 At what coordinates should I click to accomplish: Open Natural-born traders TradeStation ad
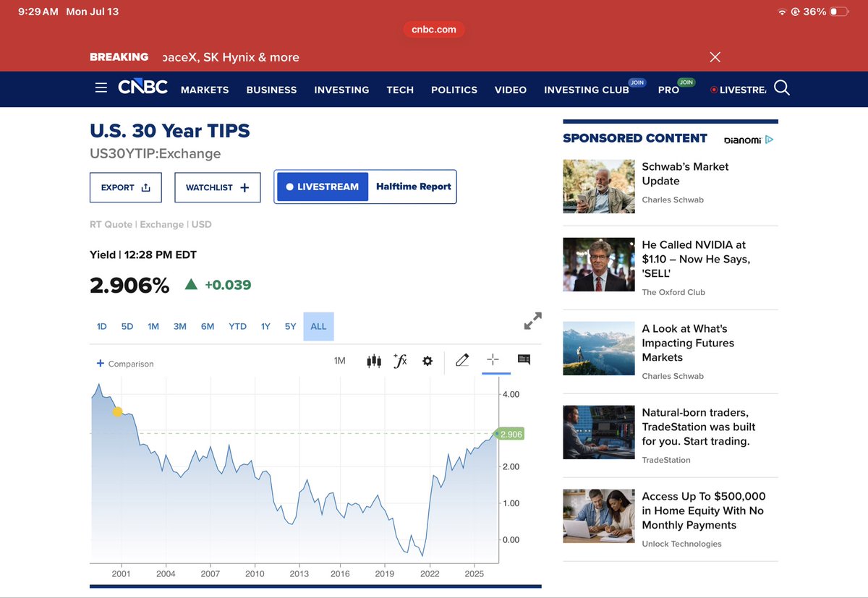pyautogui.click(x=699, y=427)
